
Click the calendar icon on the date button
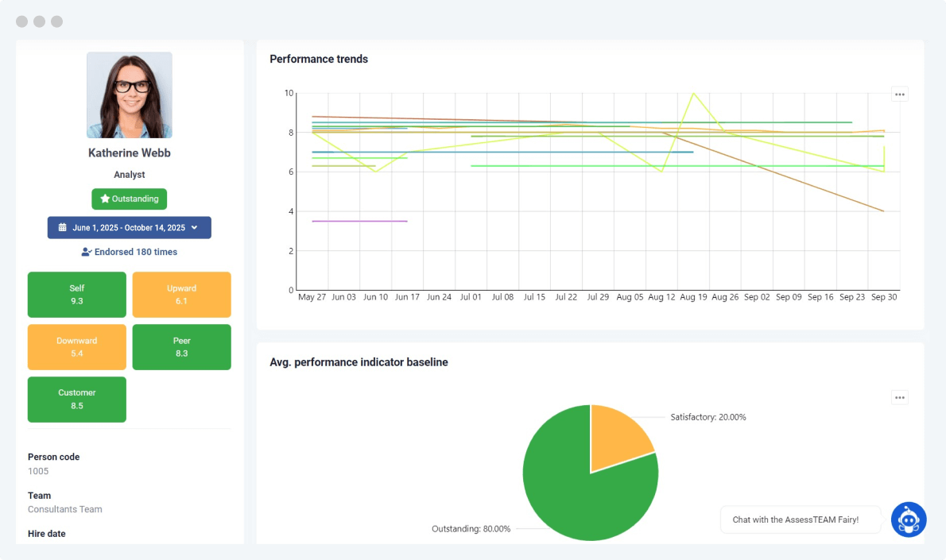tap(62, 227)
